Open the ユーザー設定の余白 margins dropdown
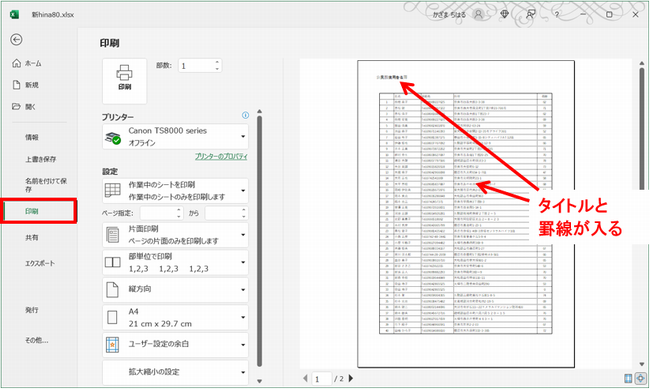 (175, 345)
